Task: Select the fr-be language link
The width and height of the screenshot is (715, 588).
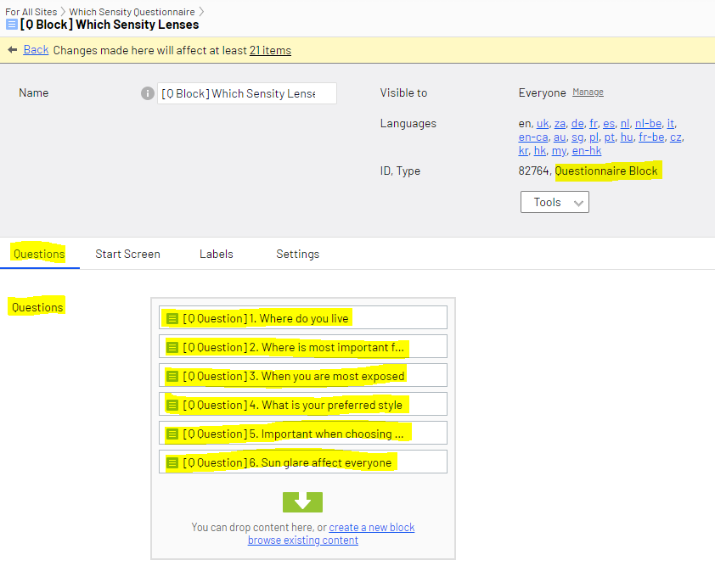Action: [651, 137]
